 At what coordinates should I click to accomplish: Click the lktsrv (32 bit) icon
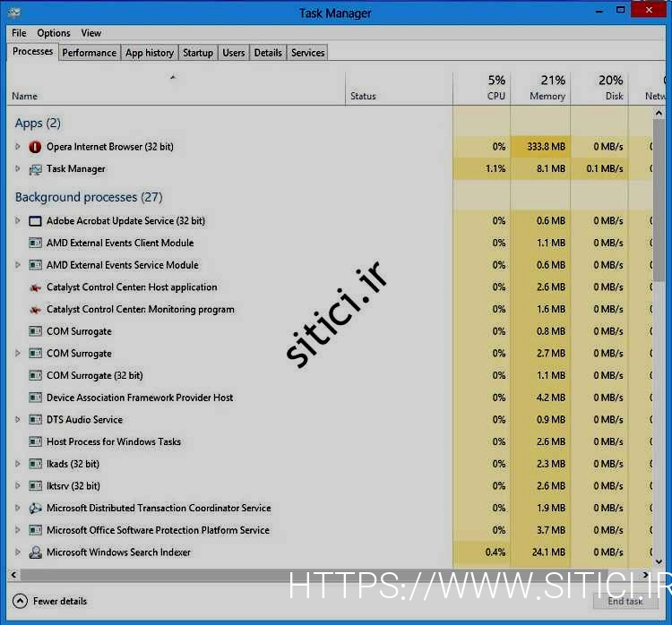35,486
